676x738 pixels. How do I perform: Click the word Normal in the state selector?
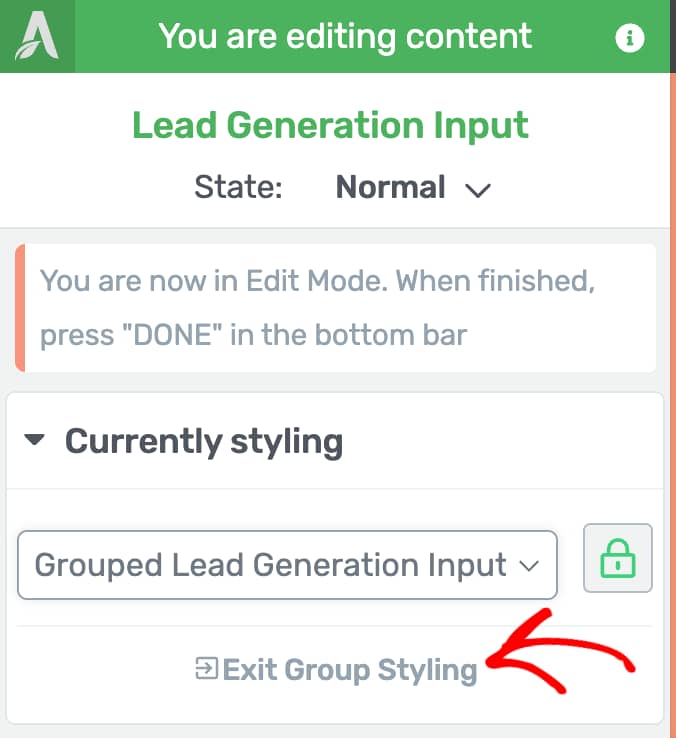point(390,187)
